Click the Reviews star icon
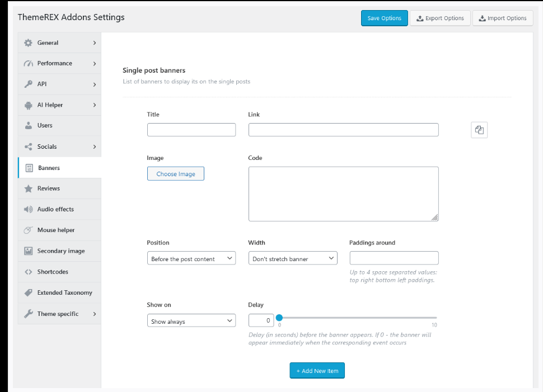Image resolution: width=543 pixels, height=392 pixels. (x=28, y=188)
